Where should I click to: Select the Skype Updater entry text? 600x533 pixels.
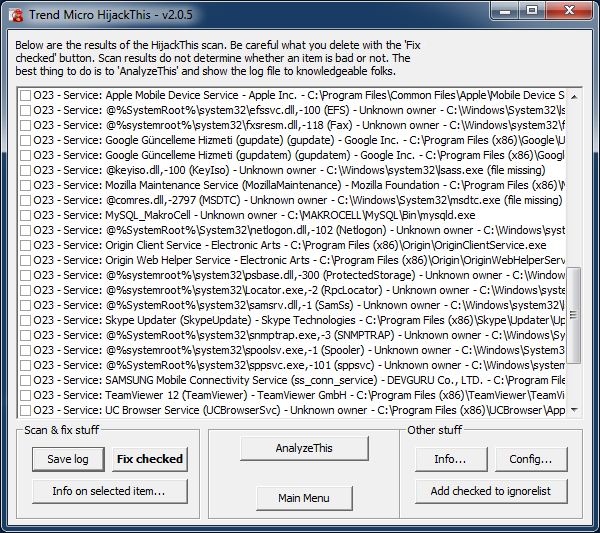[x=299, y=320]
